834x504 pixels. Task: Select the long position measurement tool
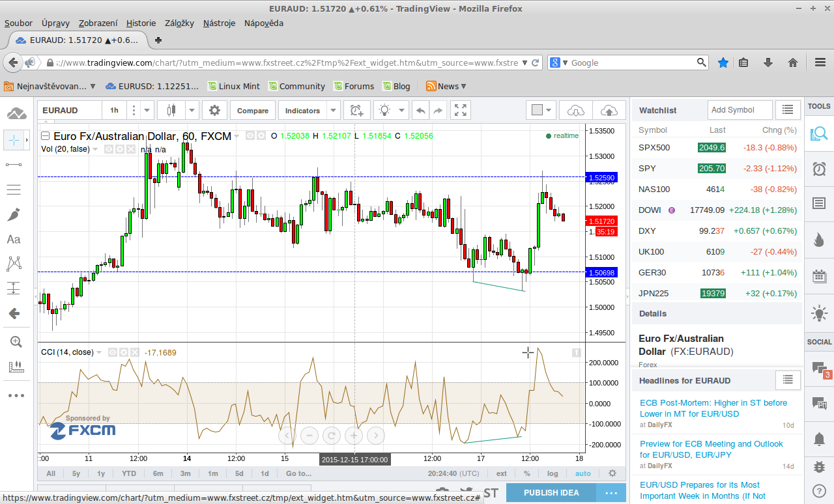coord(14,288)
